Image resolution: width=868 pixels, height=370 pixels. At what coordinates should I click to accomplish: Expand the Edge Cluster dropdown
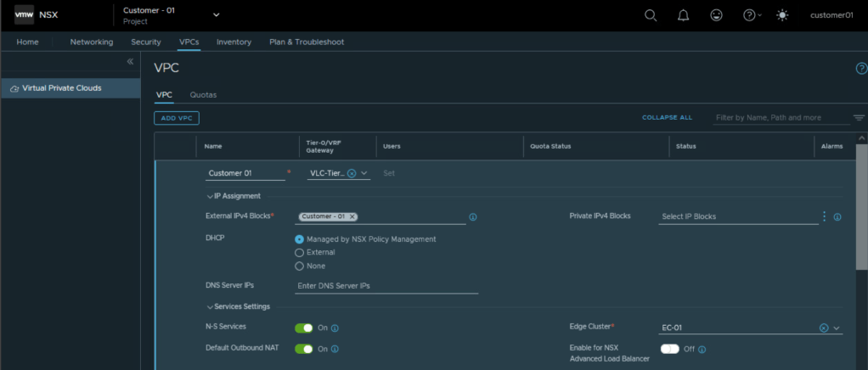click(837, 328)
